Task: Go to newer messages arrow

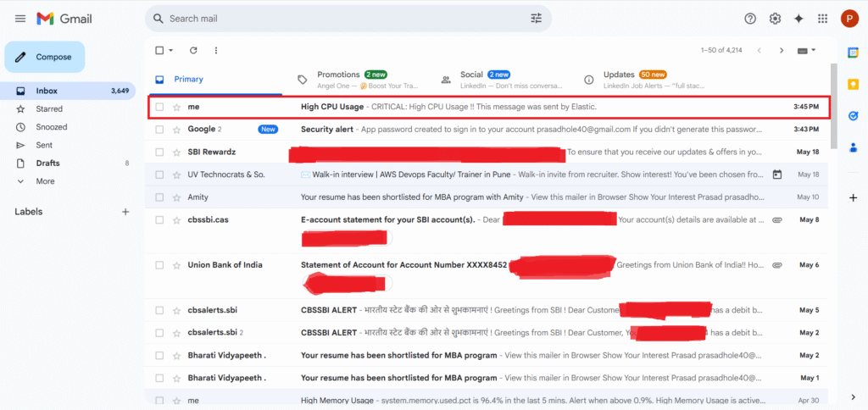Action: tap(759, 50)
